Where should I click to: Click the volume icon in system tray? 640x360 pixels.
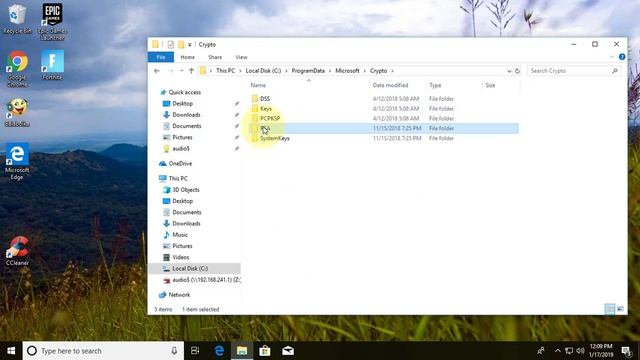(580, 351)
